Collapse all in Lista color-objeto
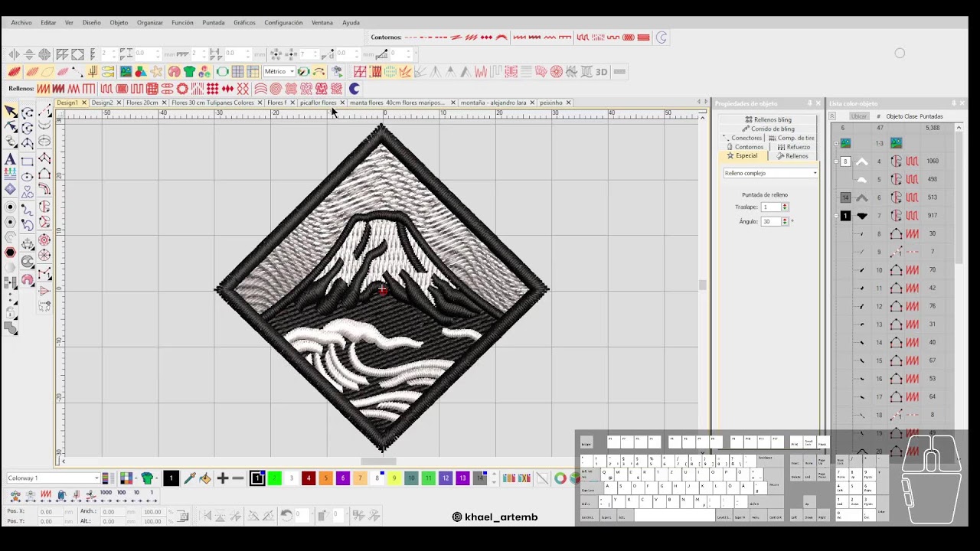Screen dimensions: 980x551 (x=832, y=116)
